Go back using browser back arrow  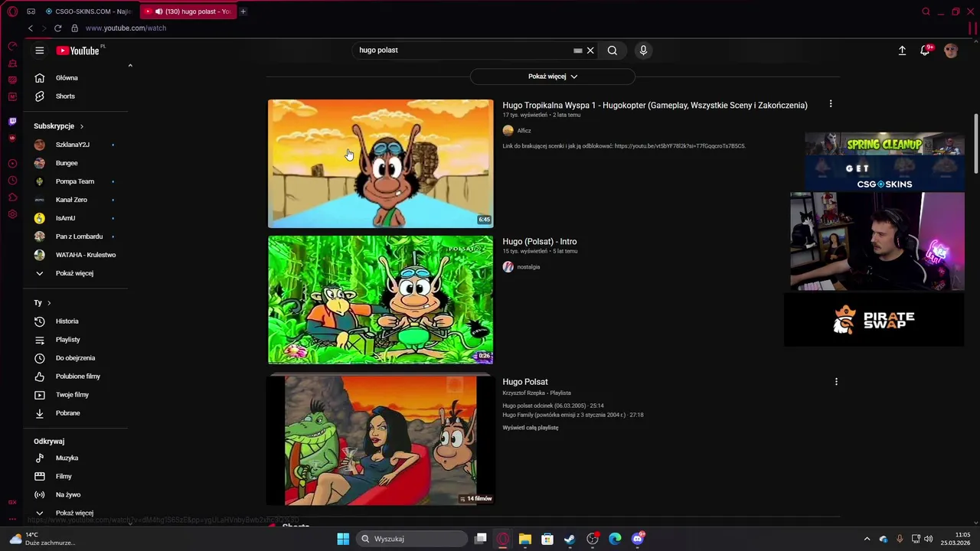click(x=31, y=28)
